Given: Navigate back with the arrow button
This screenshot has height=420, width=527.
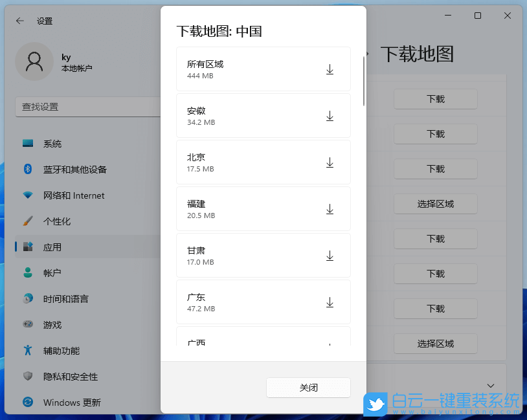Looking at the screenshot, I should click(x=17, y=20).
